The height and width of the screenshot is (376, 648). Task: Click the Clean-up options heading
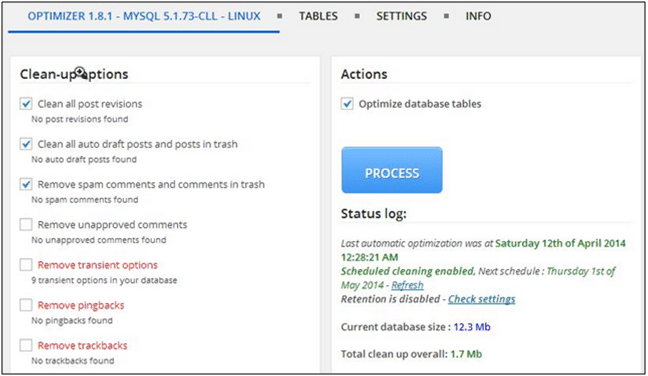(x=74, y=74)
